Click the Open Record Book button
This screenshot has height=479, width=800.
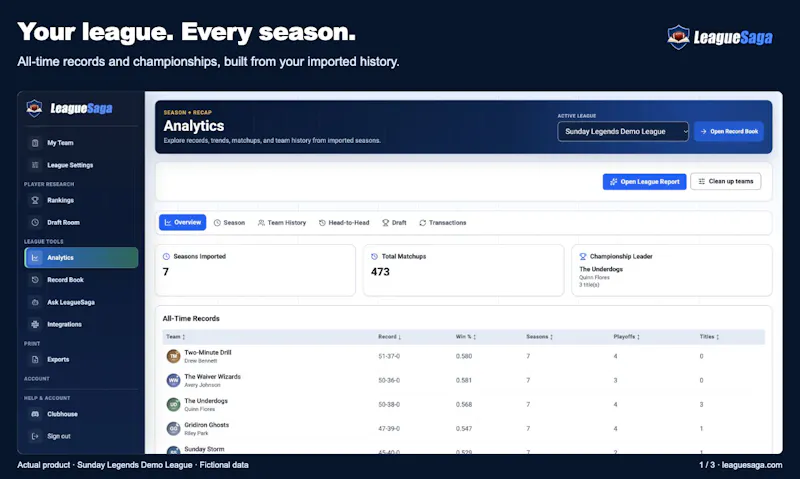tap(729, 131)
